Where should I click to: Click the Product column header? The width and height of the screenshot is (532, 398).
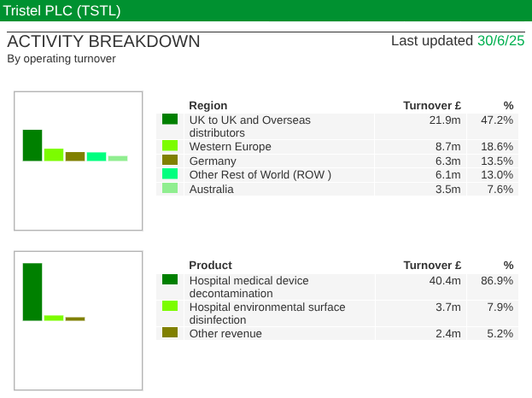[210, 266]
